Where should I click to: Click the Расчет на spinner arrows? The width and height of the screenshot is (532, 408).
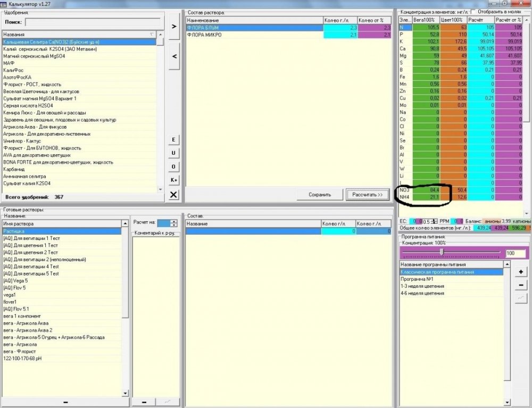[x=174, y=223]
